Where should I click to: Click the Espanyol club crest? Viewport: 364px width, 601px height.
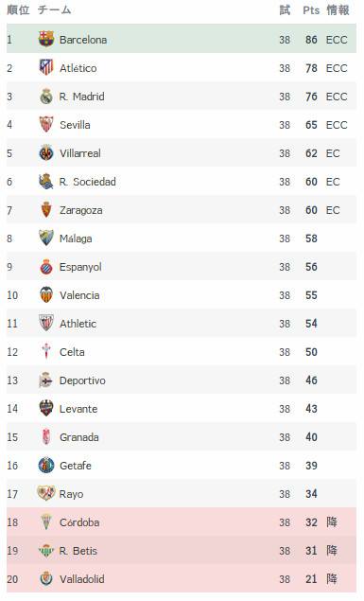[46, 266]
